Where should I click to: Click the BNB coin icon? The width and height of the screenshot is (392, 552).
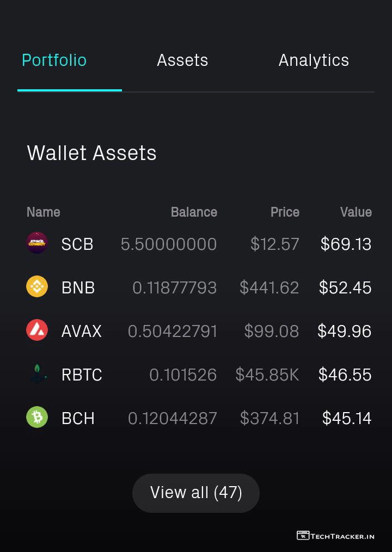[x=37, y=287]
